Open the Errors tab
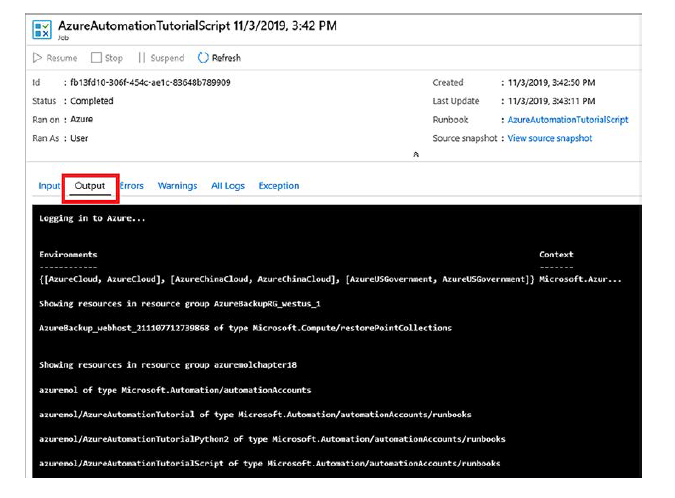This screenshot has width=675, height=498. (x=132, y=186)
